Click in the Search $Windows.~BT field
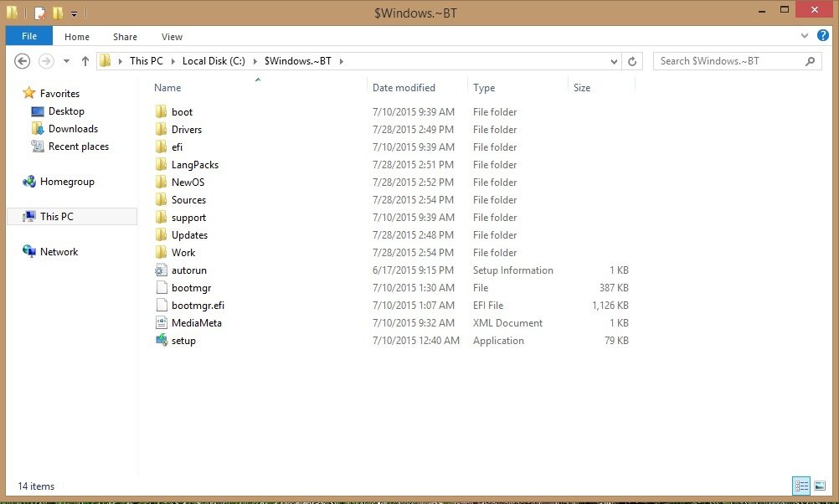839x504 pixels. [x=728, y=61]
